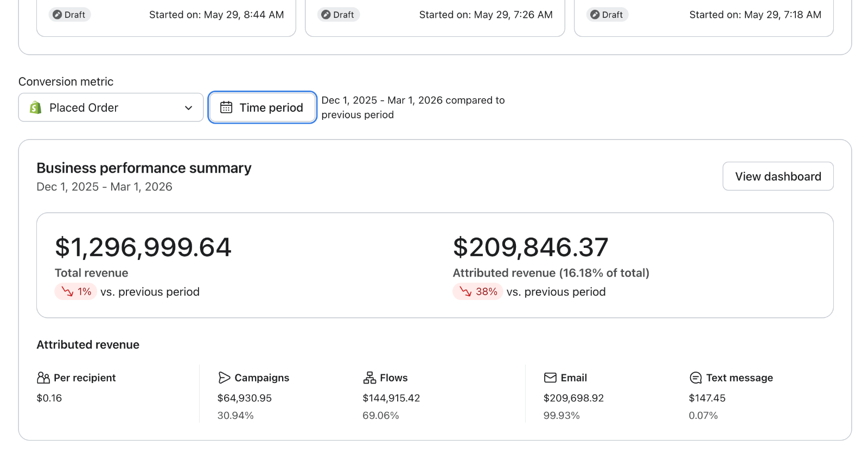Viewport: 868px width, 453px height.
Task: Click the View dashboard button
Action: pos(778,176)
